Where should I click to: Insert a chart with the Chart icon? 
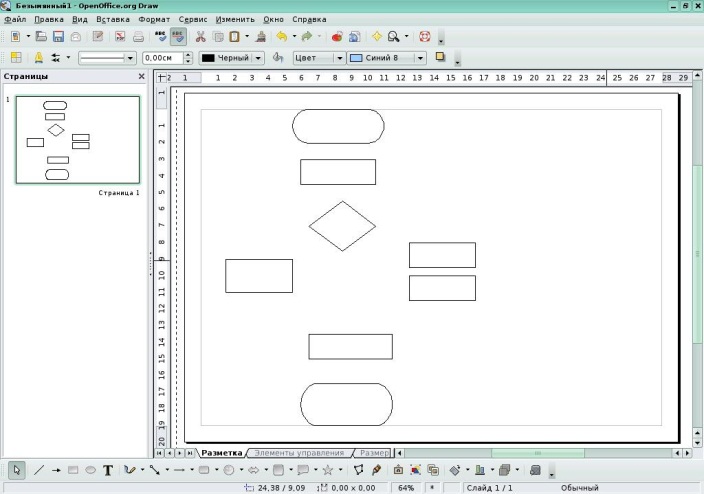point(337,37)
